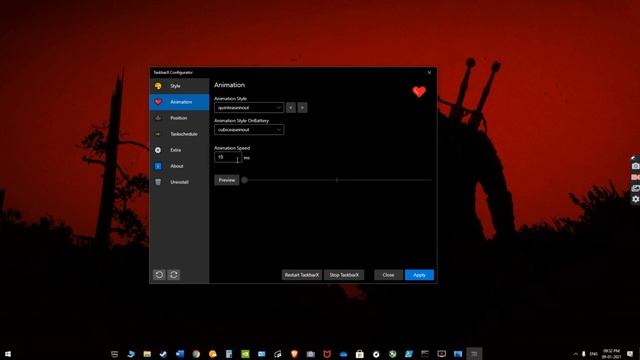
Task: Open the Uninstall section
Action: click(x=179, y=182)
